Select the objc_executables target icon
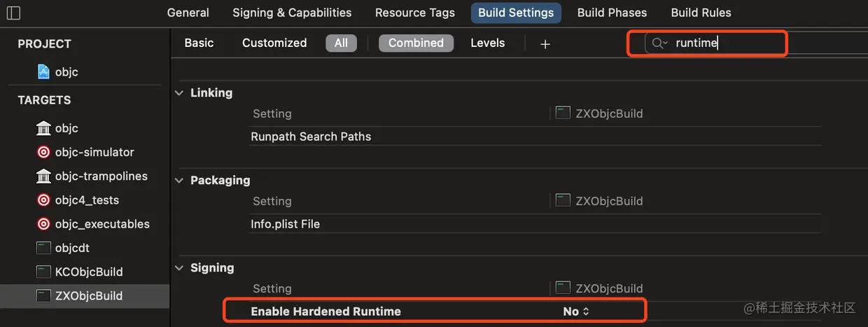The width and height of the screenshot is (868, 327). click(43, 224)
